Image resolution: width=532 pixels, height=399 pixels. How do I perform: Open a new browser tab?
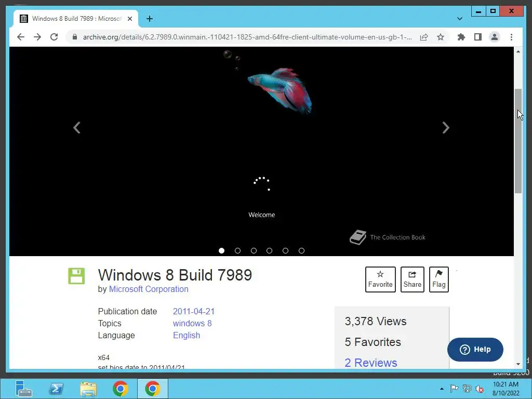(x=150, y=19)
